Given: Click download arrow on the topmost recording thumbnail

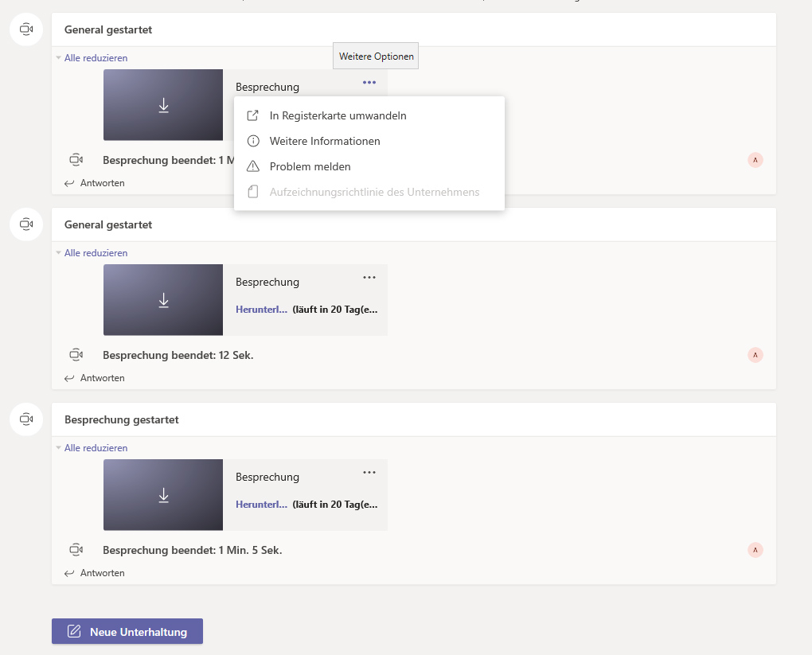Looking at the screenshot, I should click(164, 105).
